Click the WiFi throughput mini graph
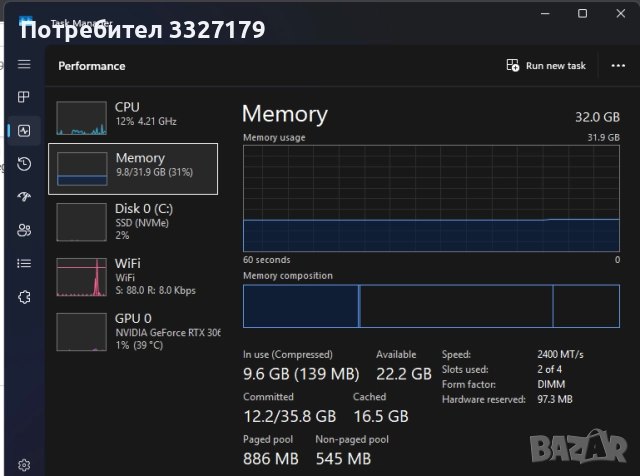Viewport: 640px width, 476px height. 82,277
